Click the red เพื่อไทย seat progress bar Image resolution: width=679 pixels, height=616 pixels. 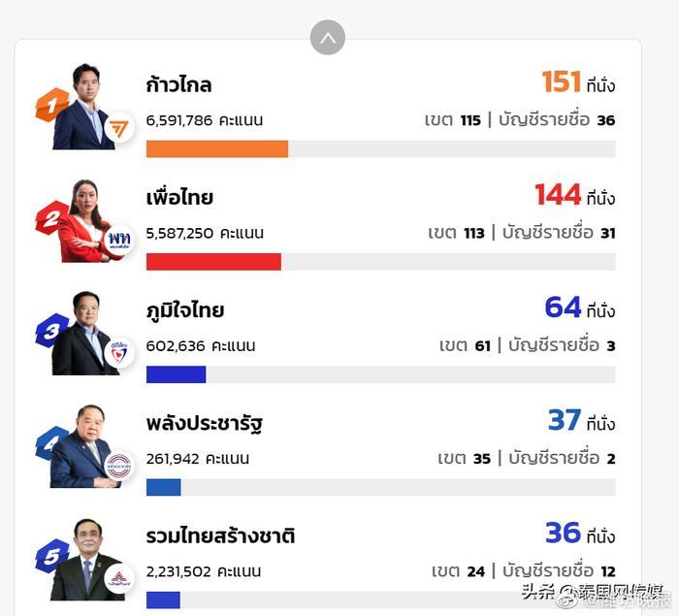point(213,262)
